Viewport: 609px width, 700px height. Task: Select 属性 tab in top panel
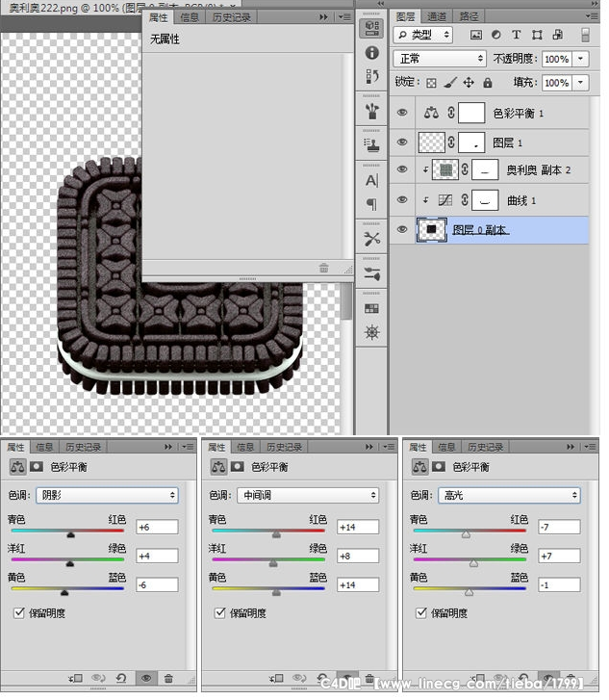click(159, 17)
